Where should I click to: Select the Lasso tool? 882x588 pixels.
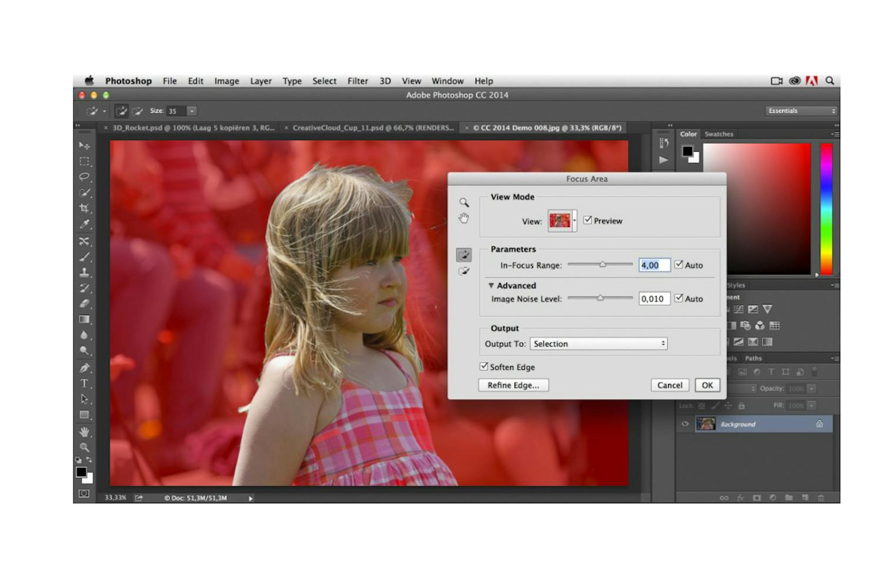point(85,176)
